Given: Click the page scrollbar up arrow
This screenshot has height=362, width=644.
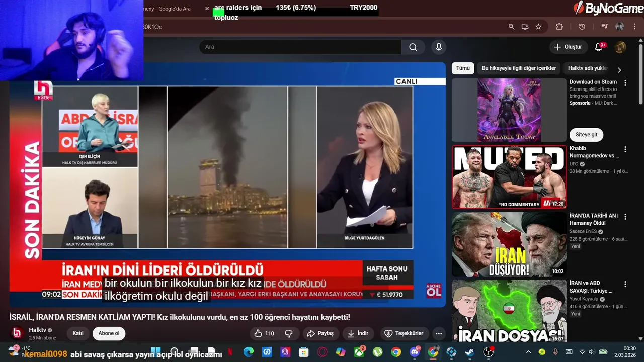Looking at the screenshot, I should click(640, 39).
